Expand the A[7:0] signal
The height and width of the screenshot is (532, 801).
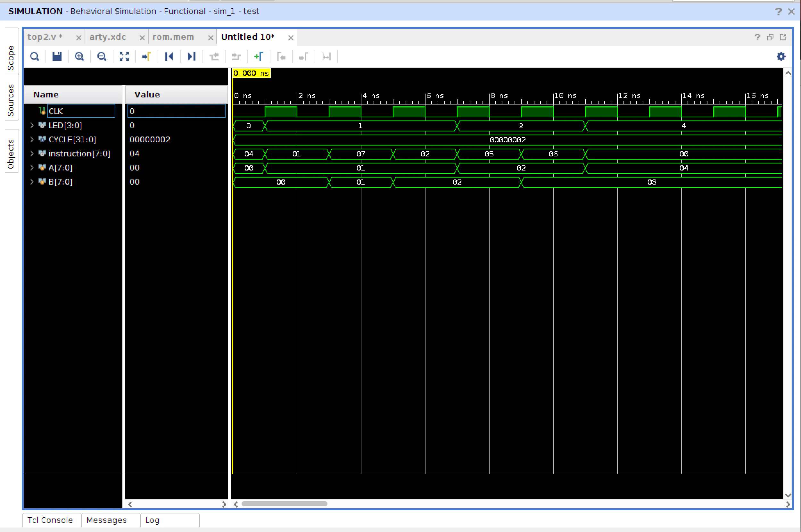point(32,168)
